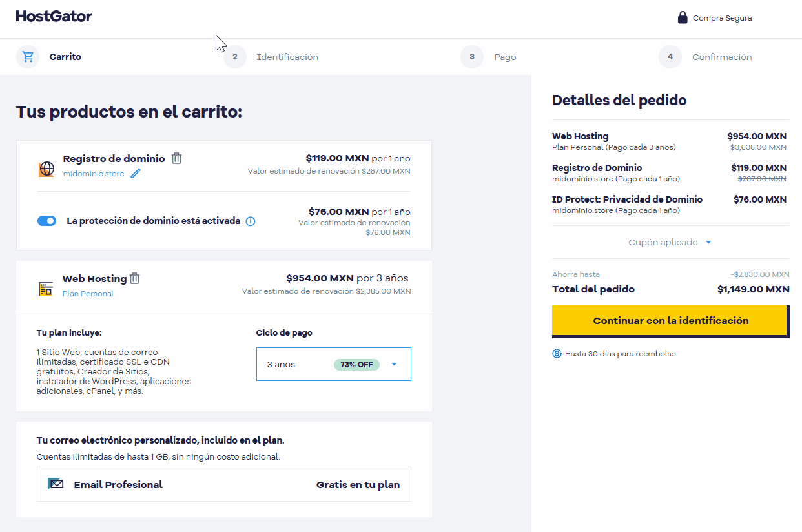The height and width of the screenshot is (532, 802).
Task: Click 'Ahorra hasta' label
Action: 576,274
